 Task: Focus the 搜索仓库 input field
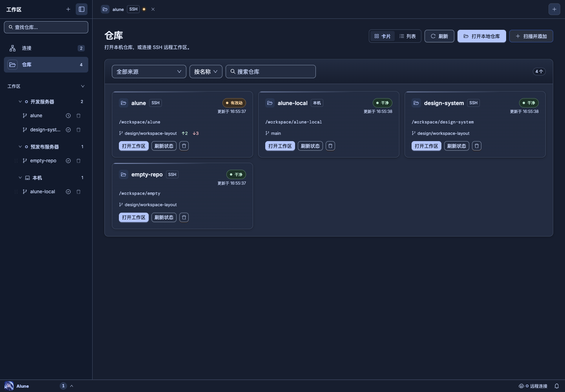pyautogui.click(x=271, y=72)
